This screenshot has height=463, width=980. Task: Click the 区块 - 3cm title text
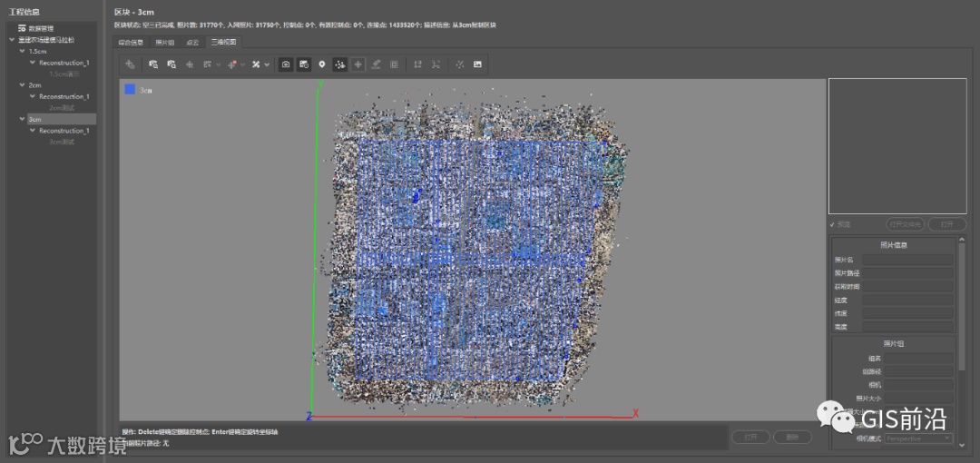[134, 12]
